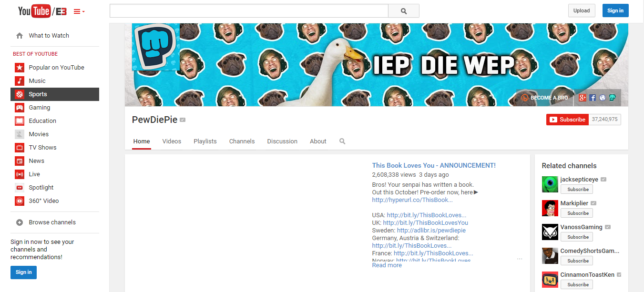
Task: Focus the YouTube search field
Action: tap(249, 11)
